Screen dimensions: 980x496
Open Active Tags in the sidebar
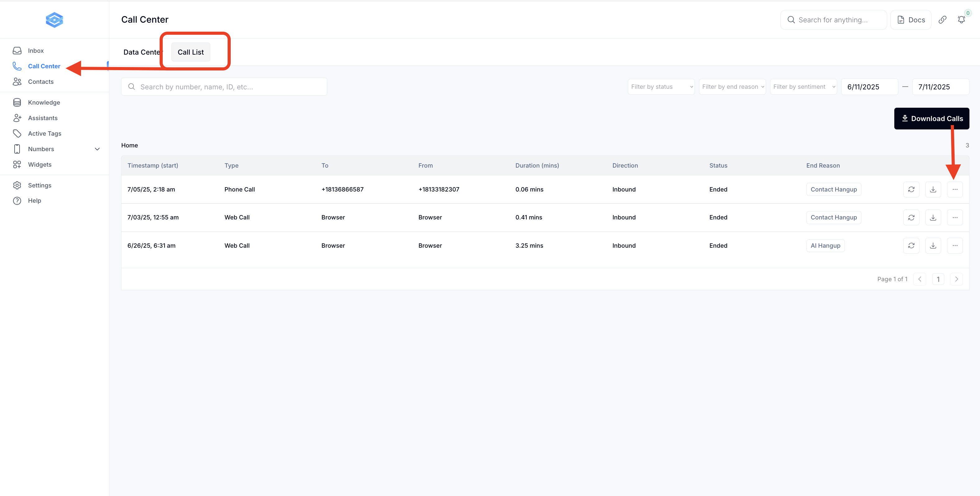[44, 133]
